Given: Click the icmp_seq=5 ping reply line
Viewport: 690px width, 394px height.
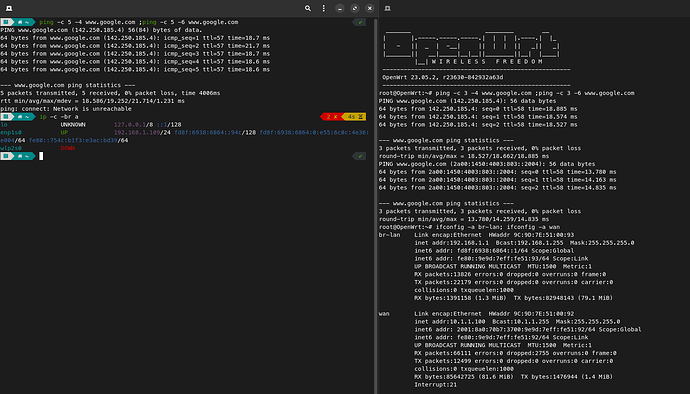Looking at the screenshot, I should pyautogui.click(x=135, y=70).
